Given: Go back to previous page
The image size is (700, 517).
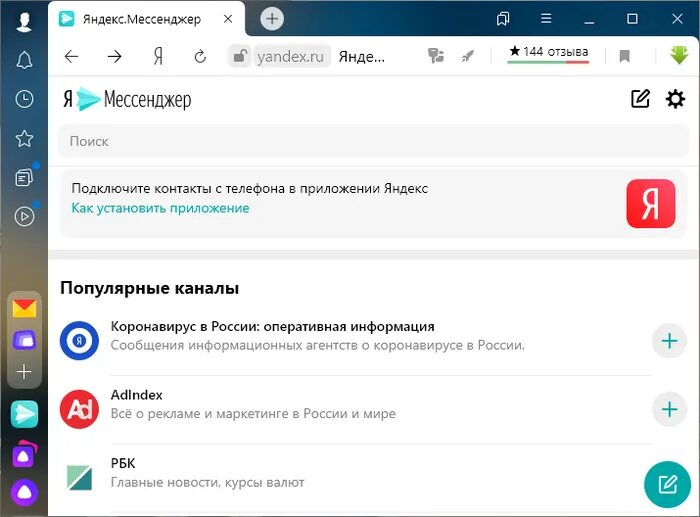Looking at the screenshot, I should coord(71,56).
